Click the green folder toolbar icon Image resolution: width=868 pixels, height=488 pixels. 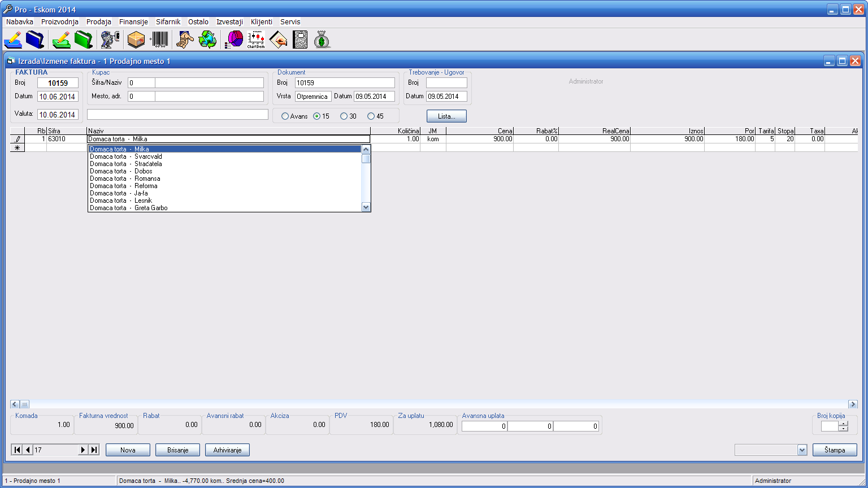coord(84,40)
